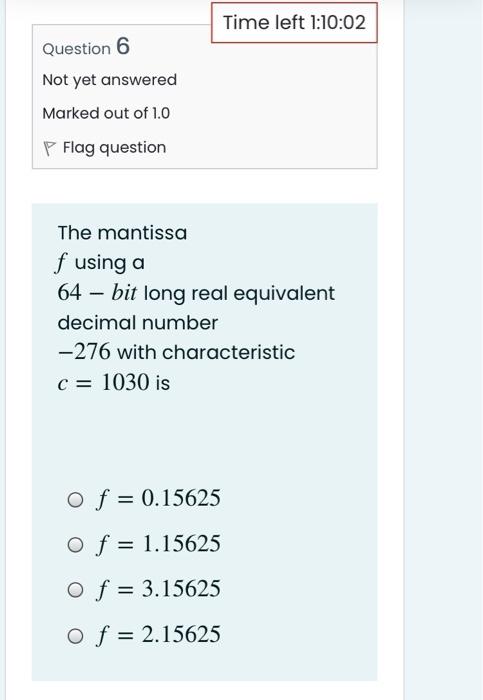Select the f = 0.15625 radio option

(x=75, y=500)
